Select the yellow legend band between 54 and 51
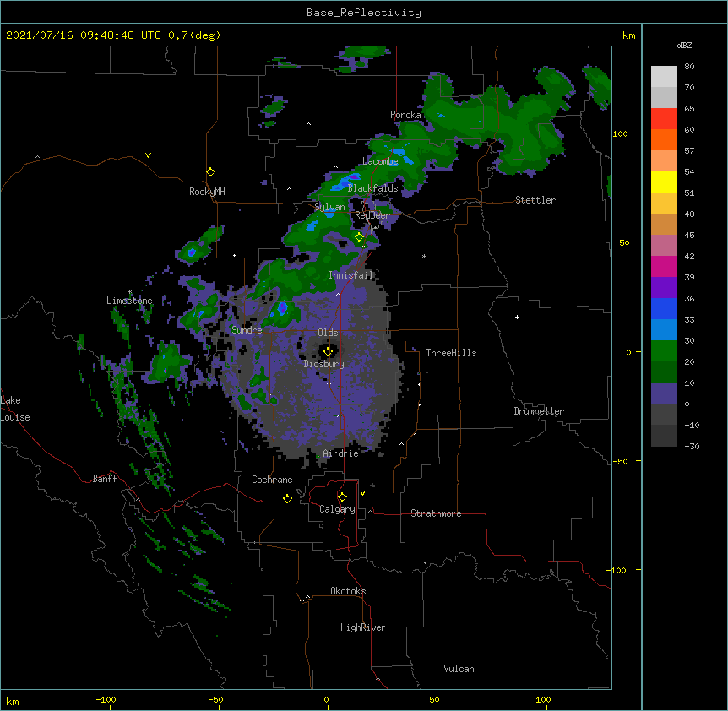Image resolution: width=728 pixels, height=711 pixels. coord(664,182)
